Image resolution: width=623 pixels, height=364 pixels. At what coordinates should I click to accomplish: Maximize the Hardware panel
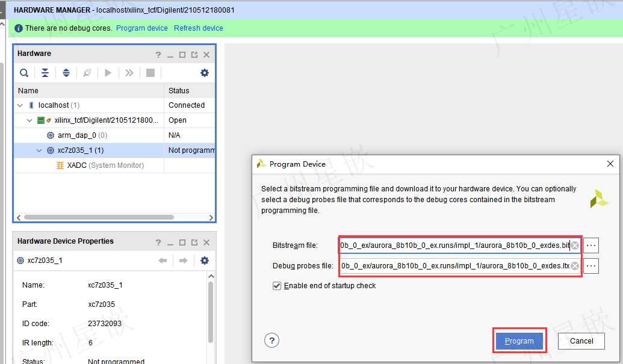(182, 55)
